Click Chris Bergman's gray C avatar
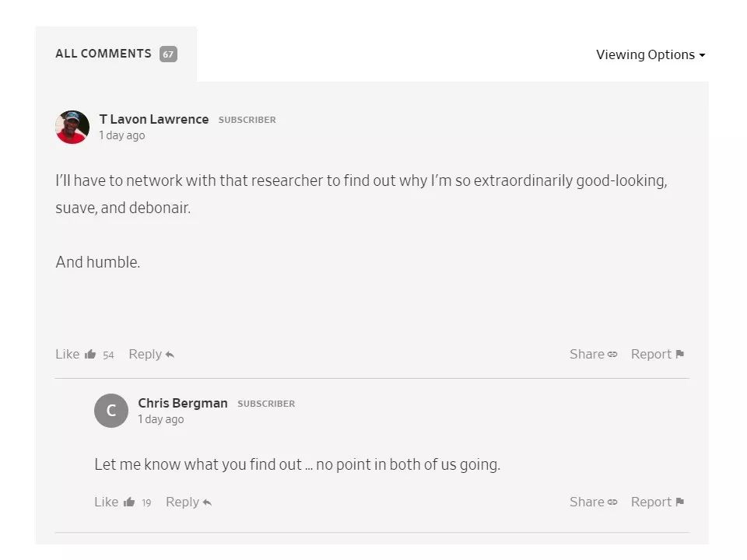This screenshot has height=560, width=747. coord(111,411)
